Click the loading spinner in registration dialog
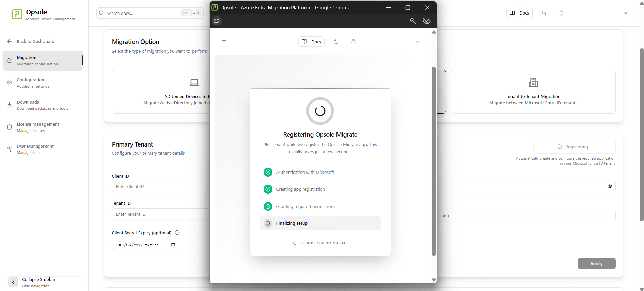 [320, 111]
